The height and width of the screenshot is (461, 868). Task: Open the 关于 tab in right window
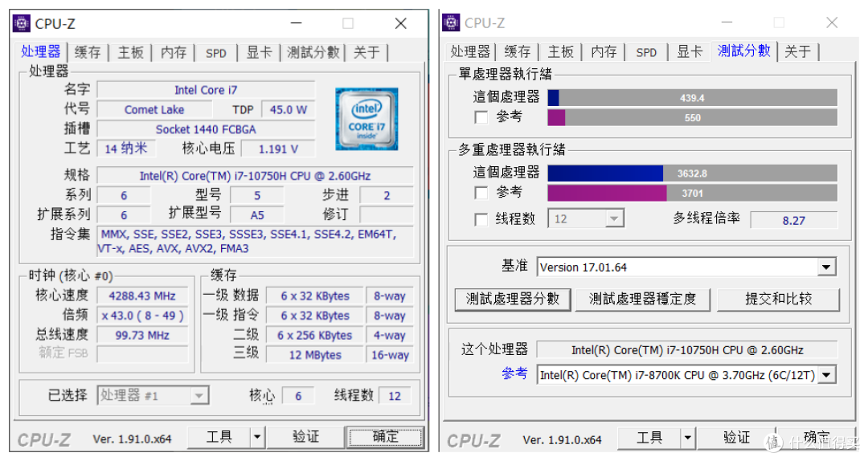click(798, 51)
